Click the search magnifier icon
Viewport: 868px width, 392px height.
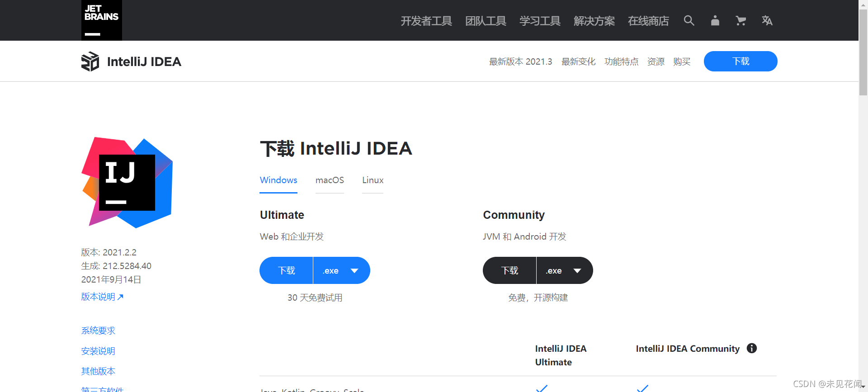pos(689,20)
